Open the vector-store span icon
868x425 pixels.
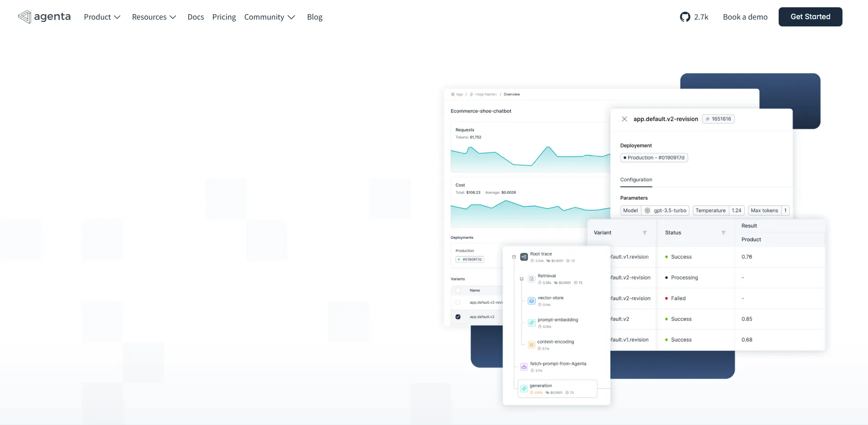coord(531,300)
